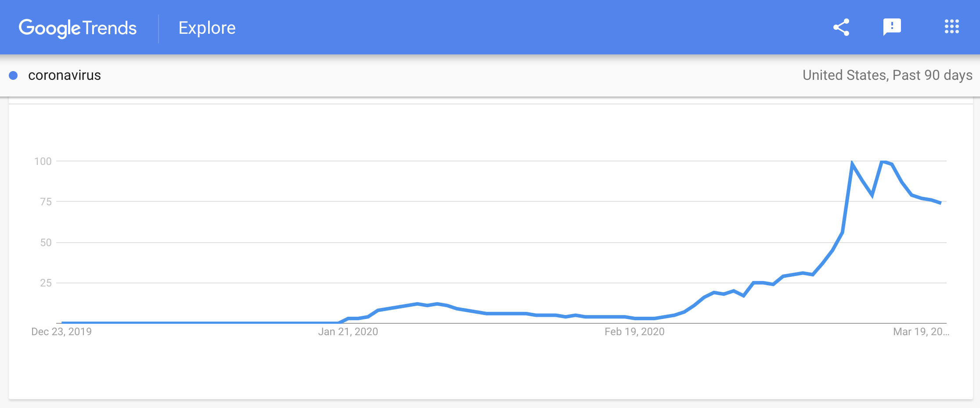The width and height of the screenshot is (980, 408).
Task: Click the 75 value on y-axis
Action: [46, 202]
